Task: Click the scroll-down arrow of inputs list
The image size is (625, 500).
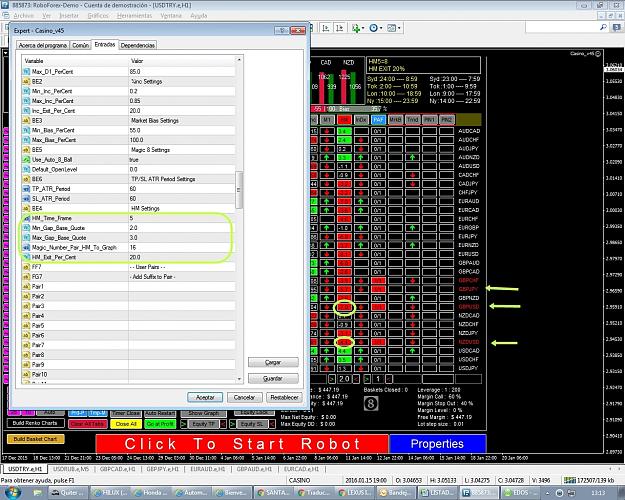Action: coord(239,379)
